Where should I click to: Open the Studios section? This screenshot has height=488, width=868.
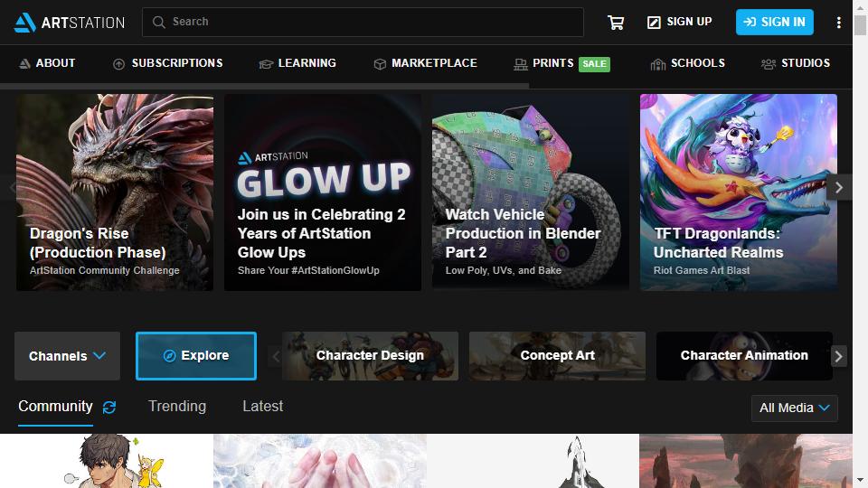click(x=796, y=63)
